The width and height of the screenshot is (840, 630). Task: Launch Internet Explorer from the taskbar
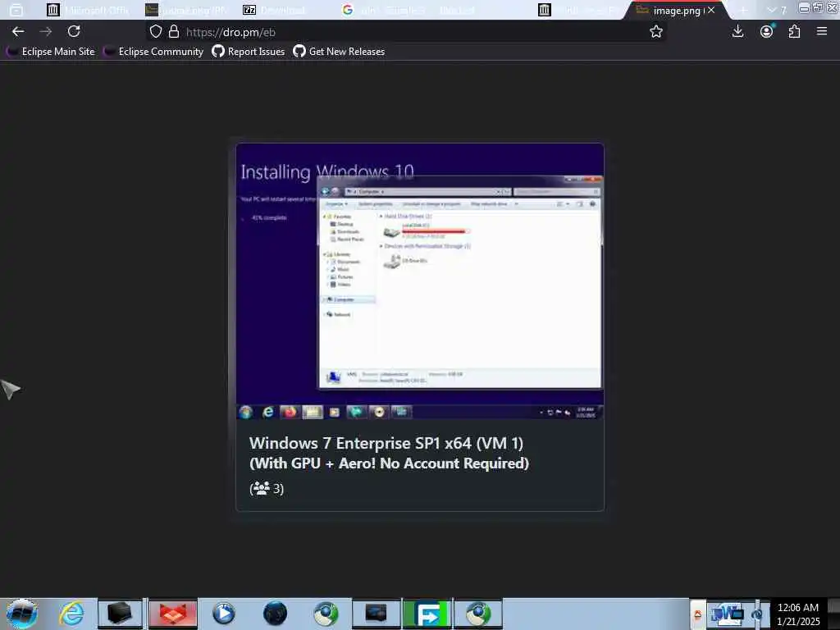(71, 614)
